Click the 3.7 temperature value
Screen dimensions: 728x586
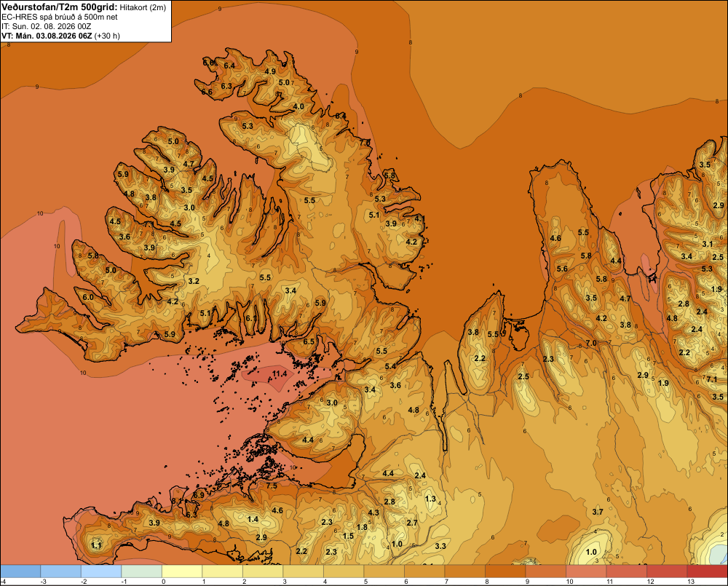598,512
